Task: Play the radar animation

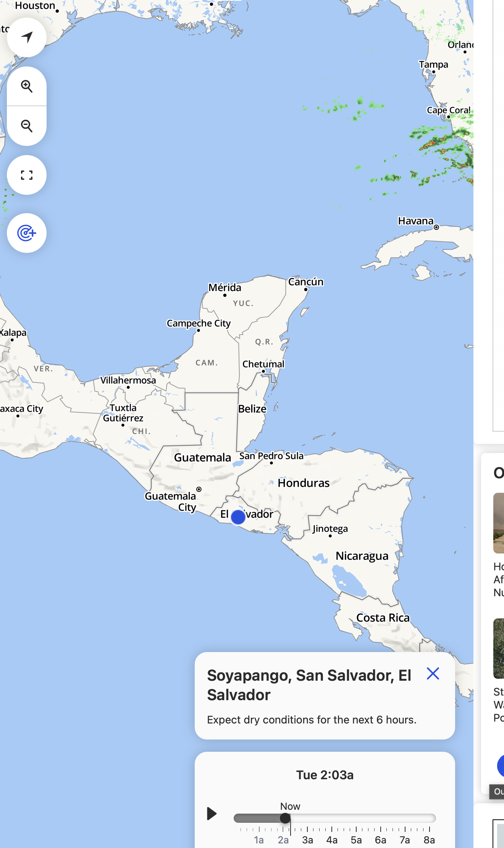Action: (212, 814)
